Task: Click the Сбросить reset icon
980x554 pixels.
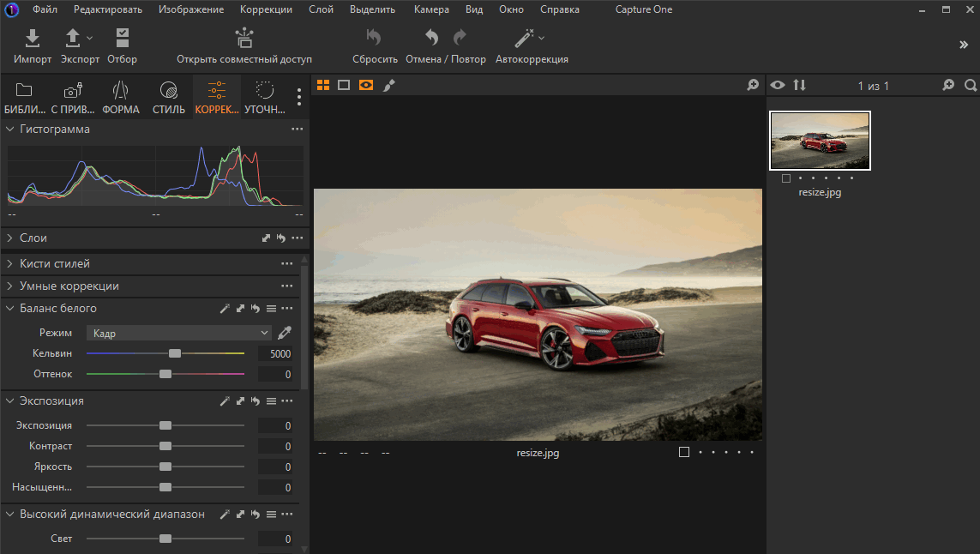Action: pyautogui.click(x=374, y=38)
